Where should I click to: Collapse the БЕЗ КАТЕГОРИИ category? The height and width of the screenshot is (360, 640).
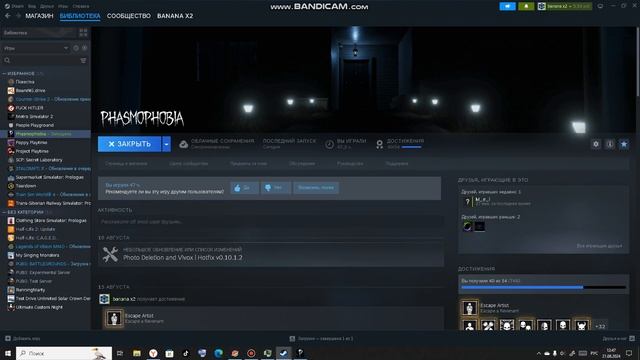4,212
